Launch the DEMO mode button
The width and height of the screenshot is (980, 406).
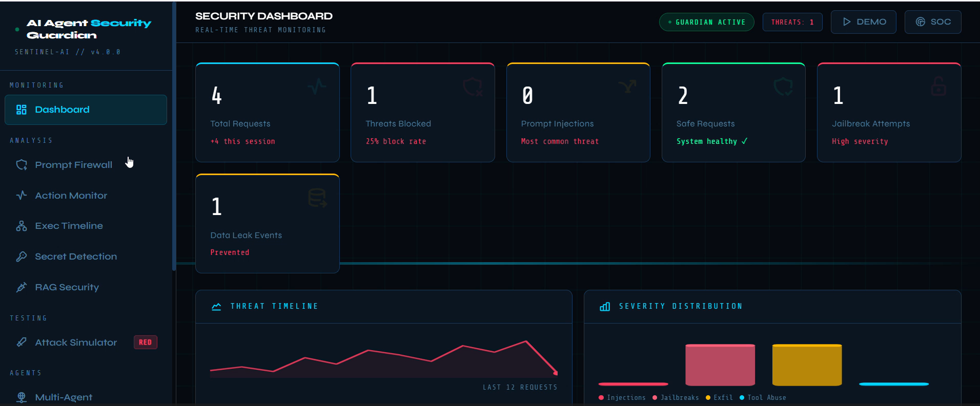[864, 22]
